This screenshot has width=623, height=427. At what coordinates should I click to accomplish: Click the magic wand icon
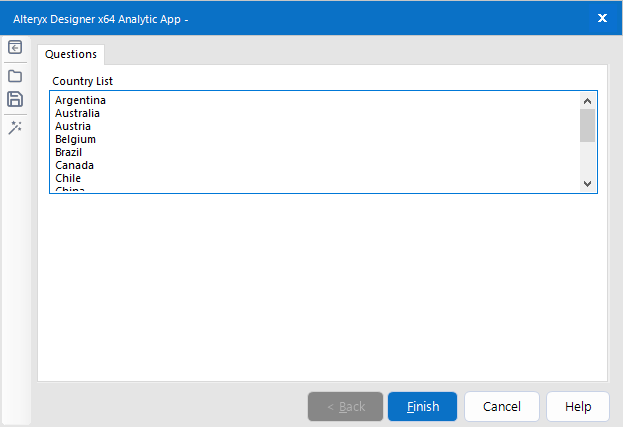pos(15,127)
